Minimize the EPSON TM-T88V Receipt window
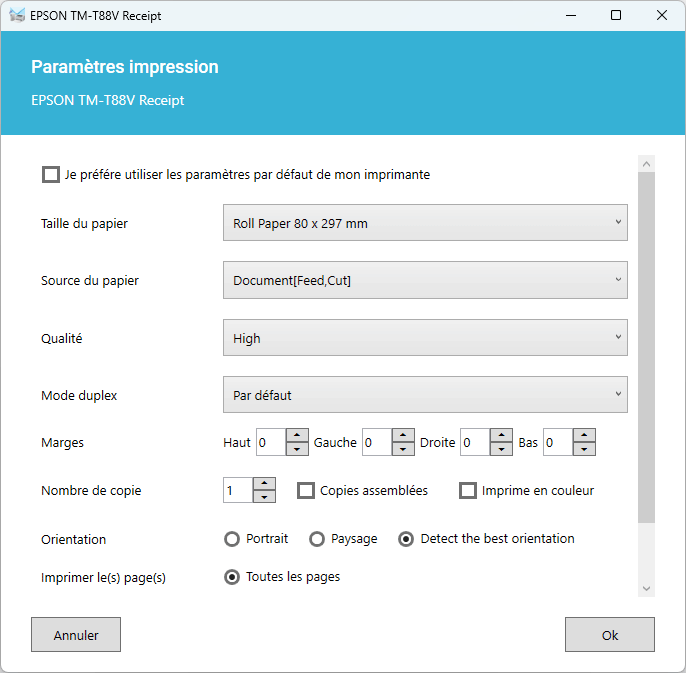Screen dimensions: 686x673 [x=570, y=15]
